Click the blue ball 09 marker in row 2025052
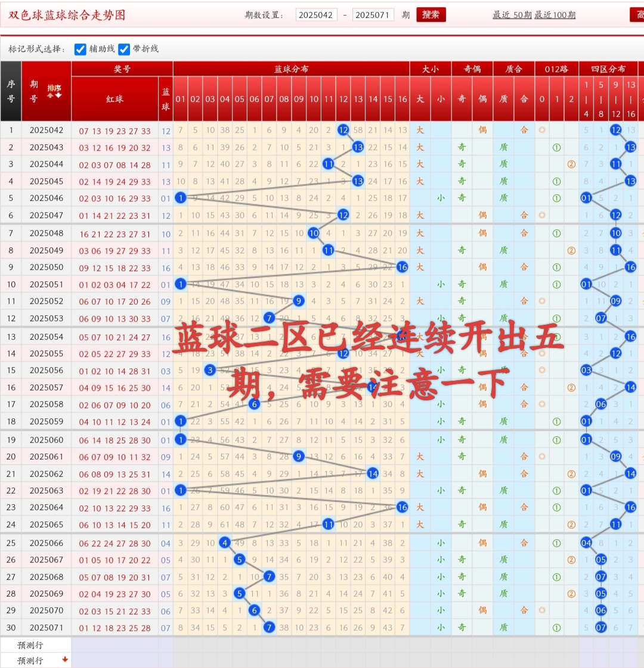This screenshot has width=644, height=668. (x=299, y=300)
